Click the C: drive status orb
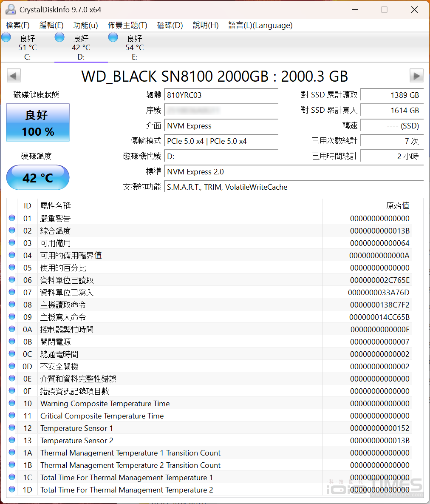The image size is (430, 504). [x=6, y=37]
